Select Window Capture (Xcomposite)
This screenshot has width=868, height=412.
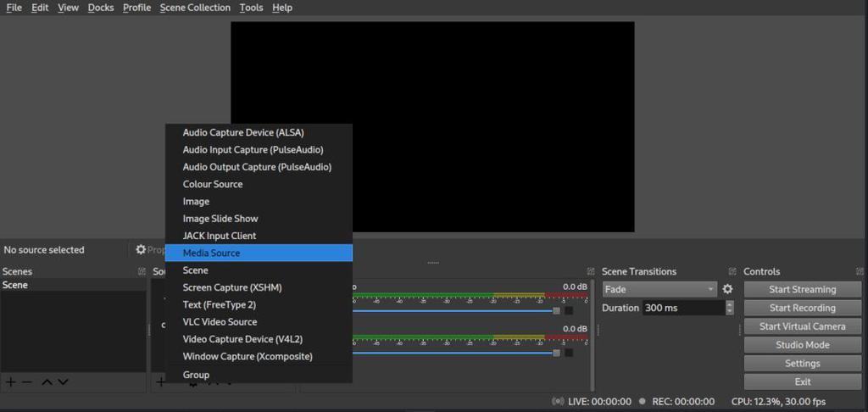[259, 356]
